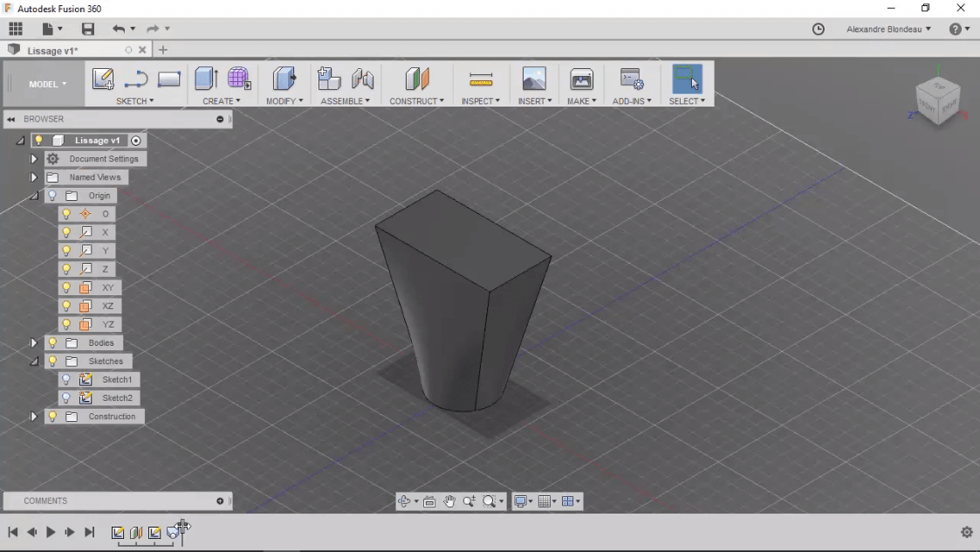Open the MODEL workspace dropdown
Image resolution: width=980 pixels, height=552 pixels.
[47, 84]
